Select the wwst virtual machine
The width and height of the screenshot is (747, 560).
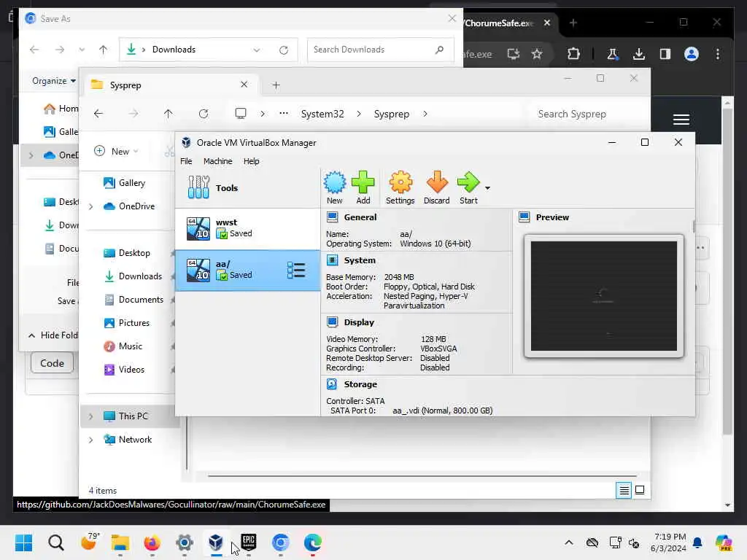point(248,228)
